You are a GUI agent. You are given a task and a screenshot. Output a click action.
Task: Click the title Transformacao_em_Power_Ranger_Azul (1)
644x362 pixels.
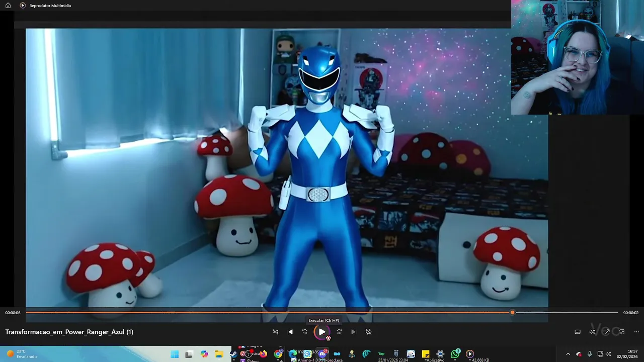[69, 332]
